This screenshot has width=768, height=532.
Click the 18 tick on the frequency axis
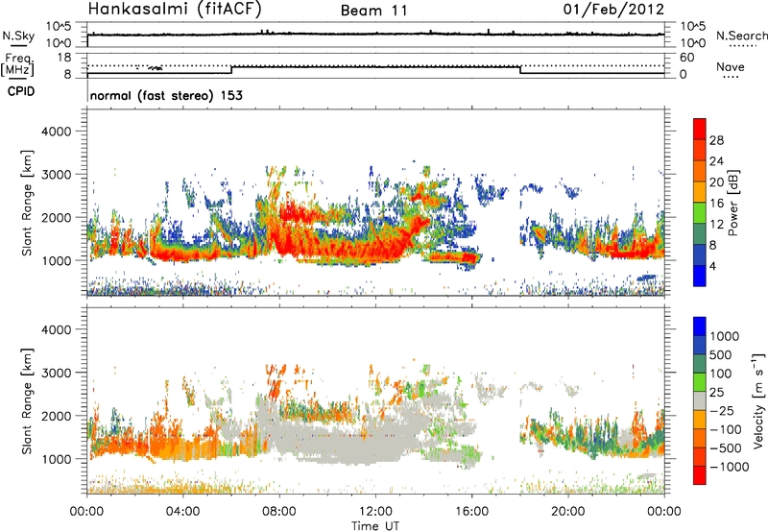pos(64,57)
